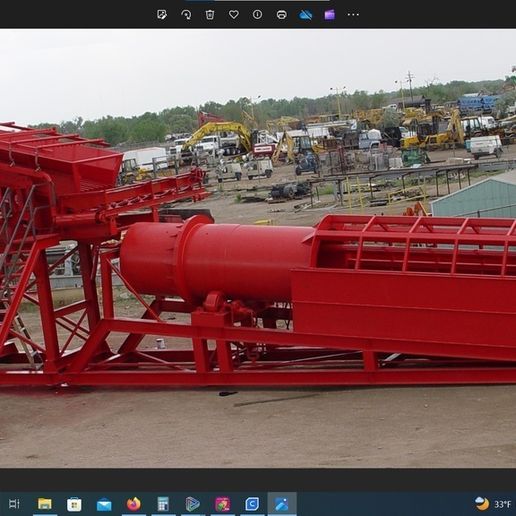
Task: Add photo to favorites with heart icon
Action: click(234, 15)
